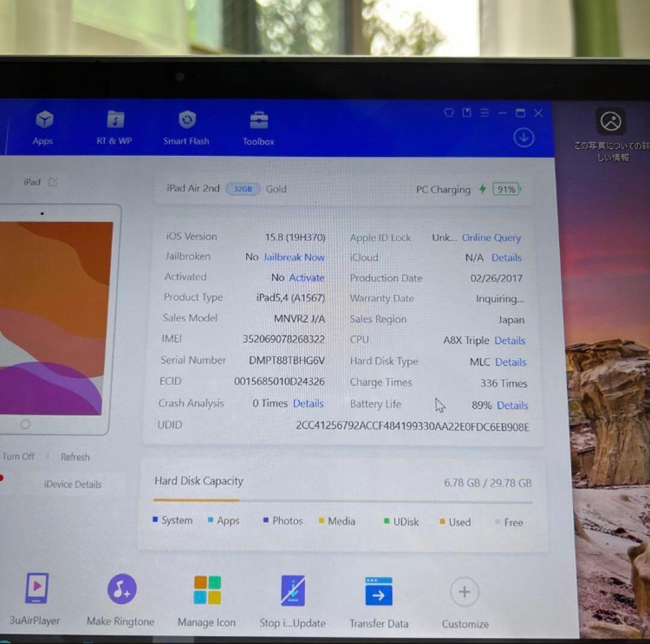
Task: Click the Jailbreak Now link
Action: coord(294,257)
